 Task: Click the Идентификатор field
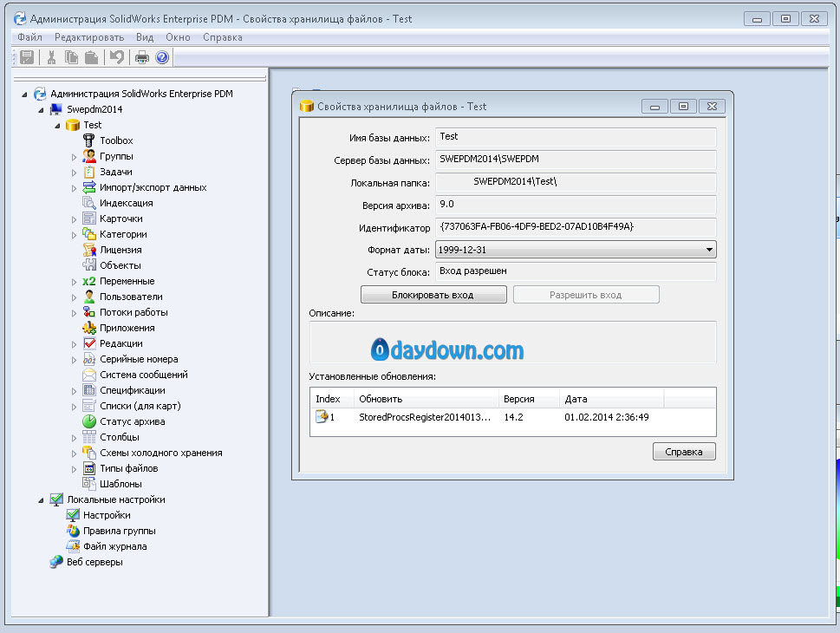pyautogui.click(x=576, y=227)
